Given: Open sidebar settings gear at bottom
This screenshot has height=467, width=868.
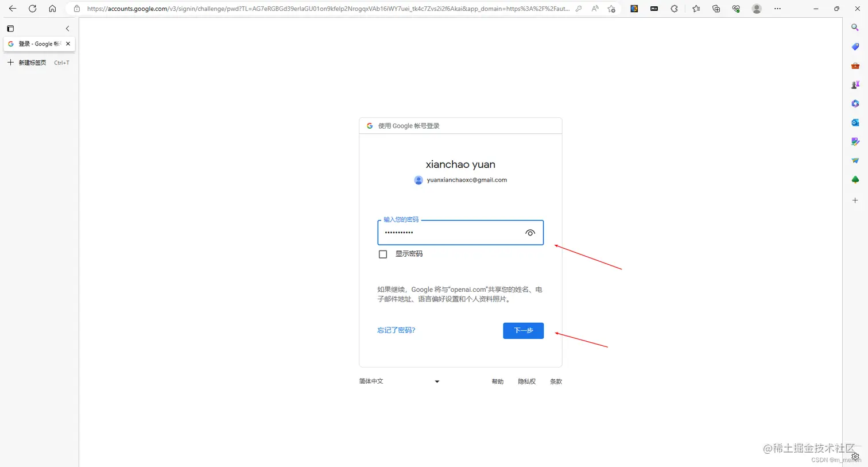Looking at the screenshot, I should 855,456.
